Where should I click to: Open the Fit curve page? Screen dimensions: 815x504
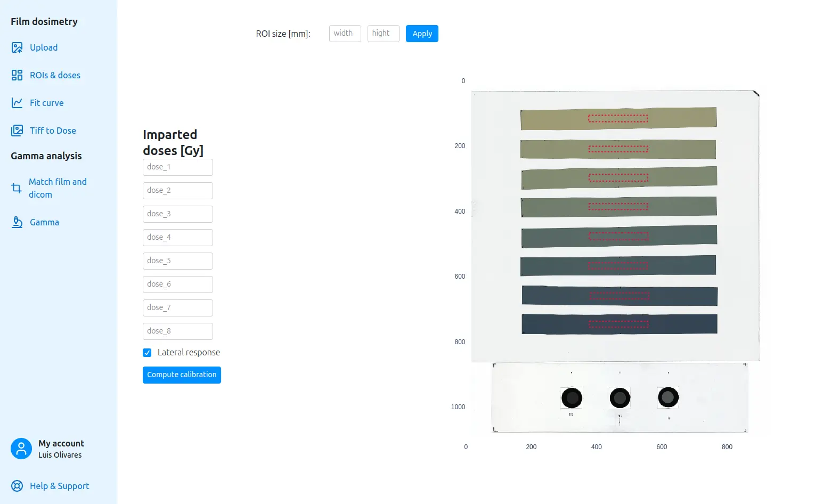46,103
